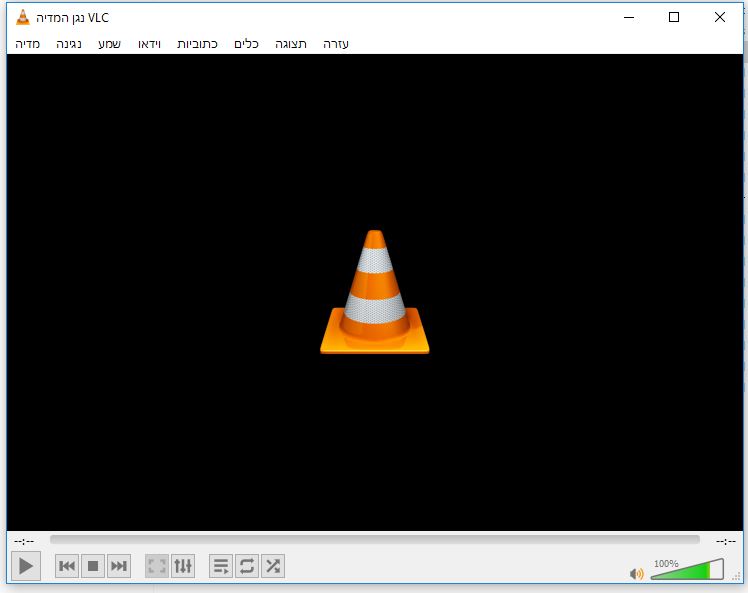
Task: Mute audio via the speaker icon
Action: [x=636, y=573]
